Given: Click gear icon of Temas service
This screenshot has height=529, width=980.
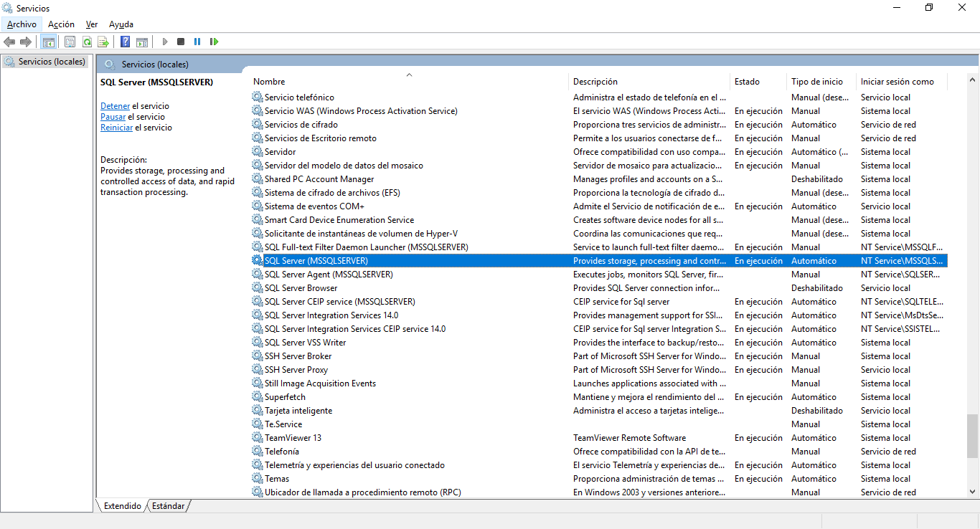Looking at the screenshot, I should tap(258, 479).
